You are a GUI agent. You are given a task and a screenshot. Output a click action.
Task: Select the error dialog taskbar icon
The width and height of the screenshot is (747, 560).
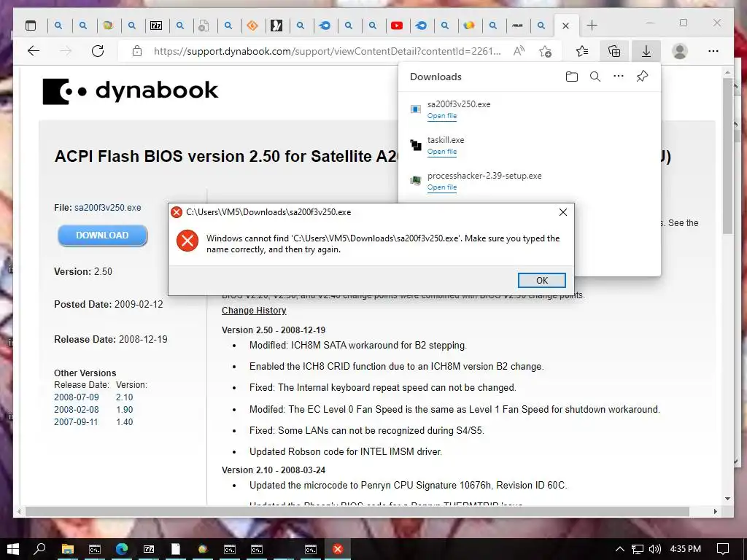coord(338,549)
